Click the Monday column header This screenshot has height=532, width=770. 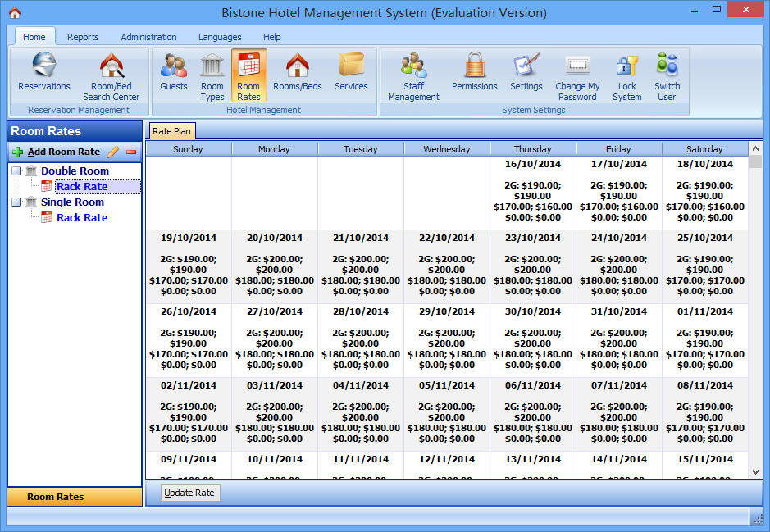tap(275, 149)
